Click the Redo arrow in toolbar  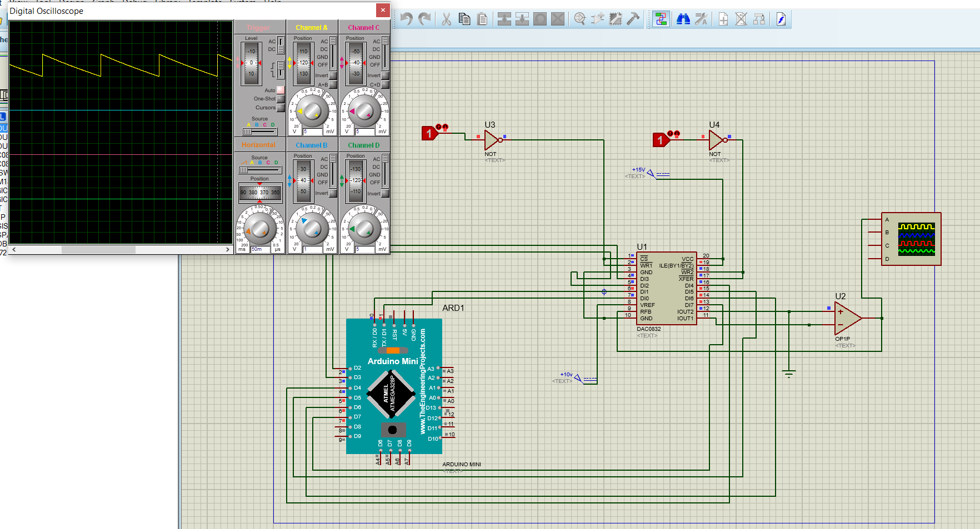[425, 19]
